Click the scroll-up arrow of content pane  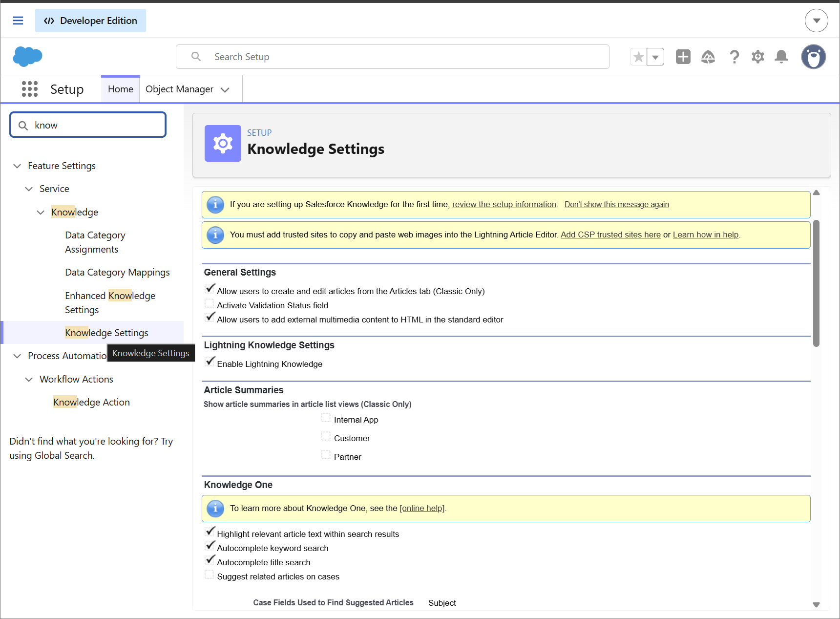tap(816, 192)
